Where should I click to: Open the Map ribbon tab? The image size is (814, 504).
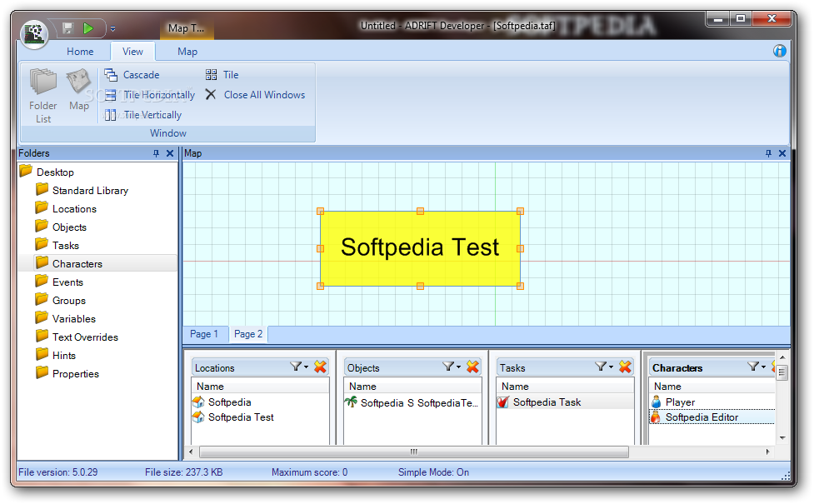coord(187,52)
